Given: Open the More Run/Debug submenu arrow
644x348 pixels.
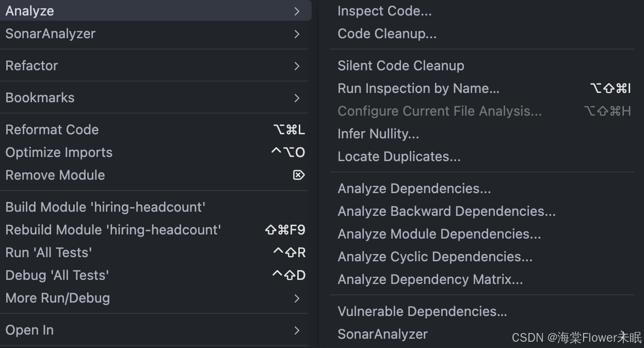Looking at the screenshot, I should pos(297,298).
